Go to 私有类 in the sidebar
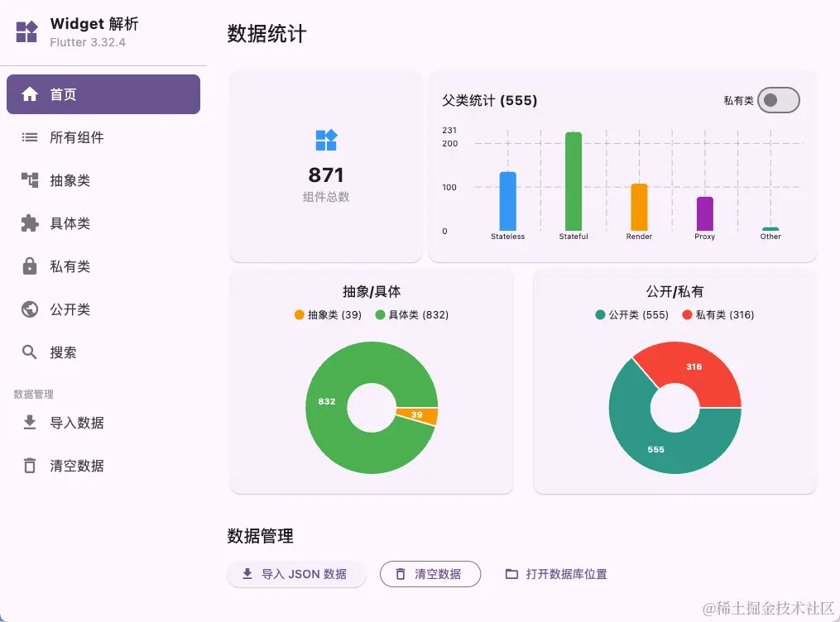 point(103,266)
